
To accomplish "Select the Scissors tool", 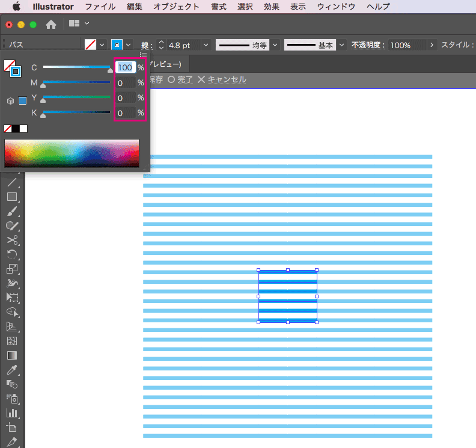I will [12, 241].
